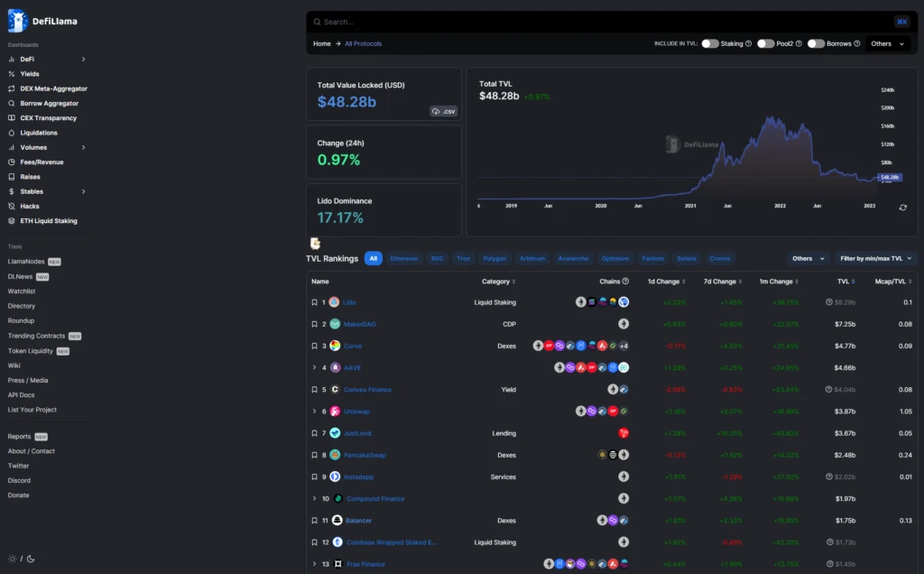Open Filter by min/max TVL dropdown
924x574 pixels.
pyautogui.click(x=875, y=259)
